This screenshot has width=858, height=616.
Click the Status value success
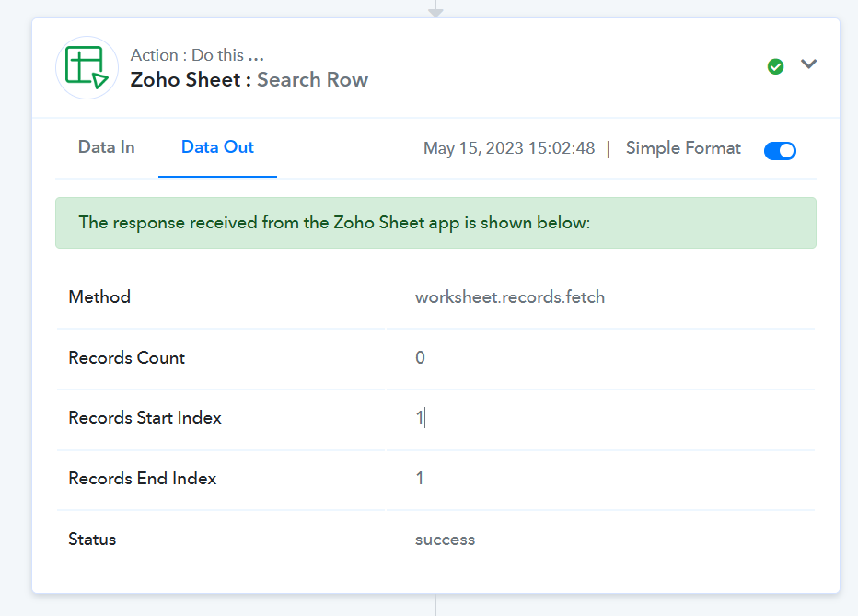445,540
